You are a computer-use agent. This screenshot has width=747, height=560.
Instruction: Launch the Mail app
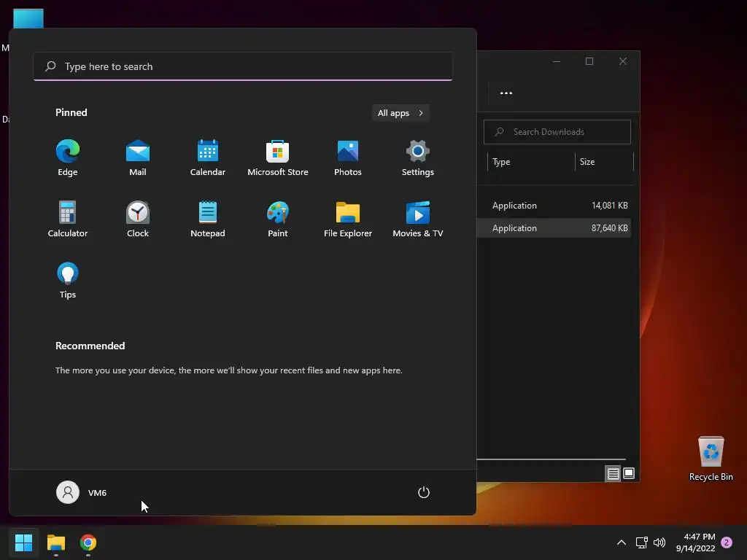pos(138,158)
